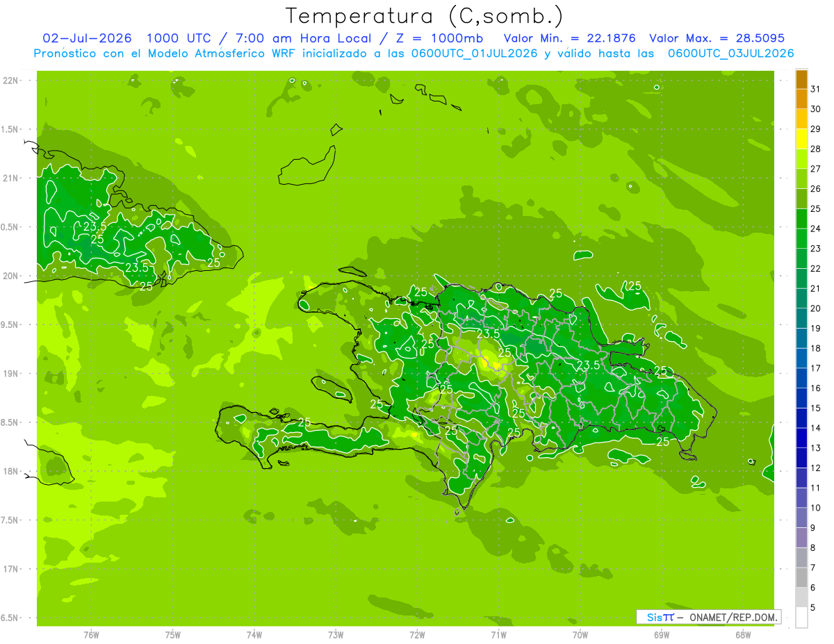Click the "14" colorbar label

tap(815, 428)
